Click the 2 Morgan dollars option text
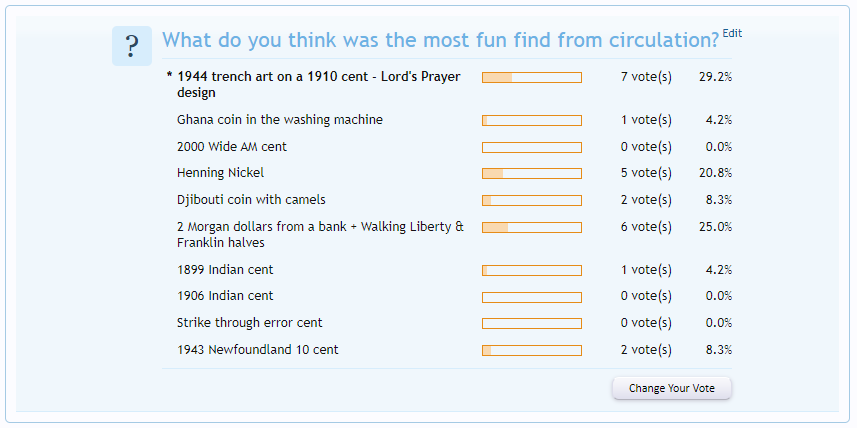 [320, 234]
